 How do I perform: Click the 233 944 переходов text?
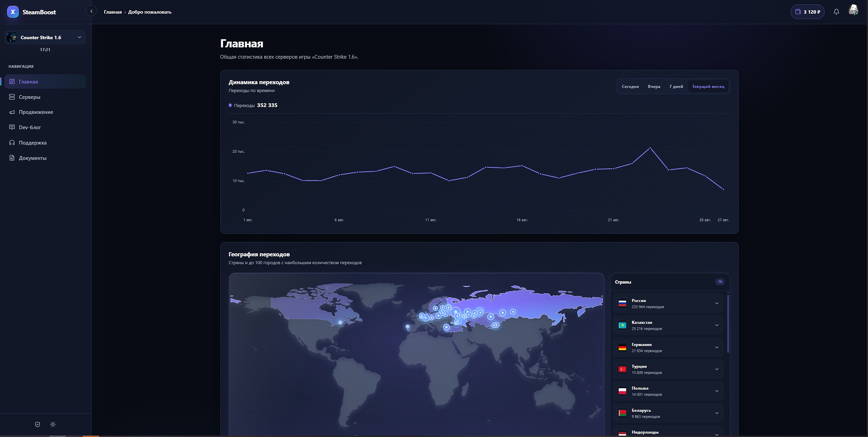pyautogui.click(x=648, y=307)
